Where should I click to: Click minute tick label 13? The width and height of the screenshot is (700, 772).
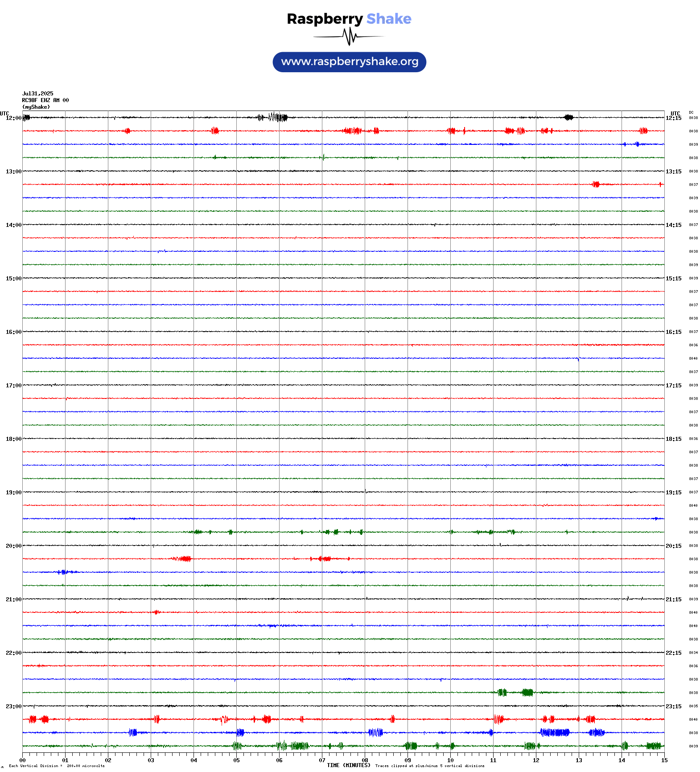tap(579, 760)
